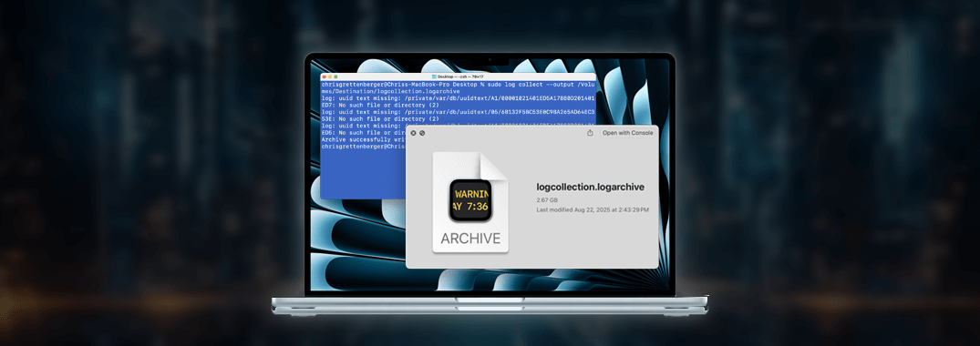Close the Quick Look preview with X icon
The height and width of the screenshot is (346, 980).
tap(414, 133)
